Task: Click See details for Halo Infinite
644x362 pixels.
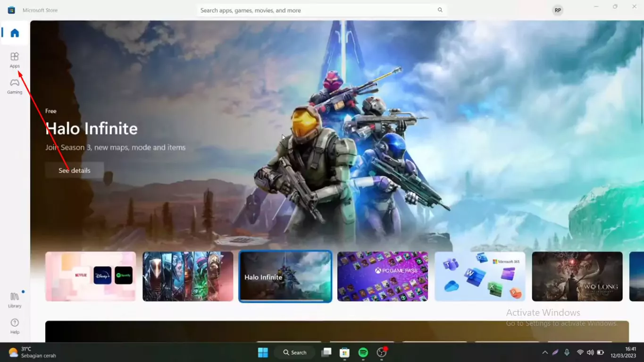Action: 75,170
